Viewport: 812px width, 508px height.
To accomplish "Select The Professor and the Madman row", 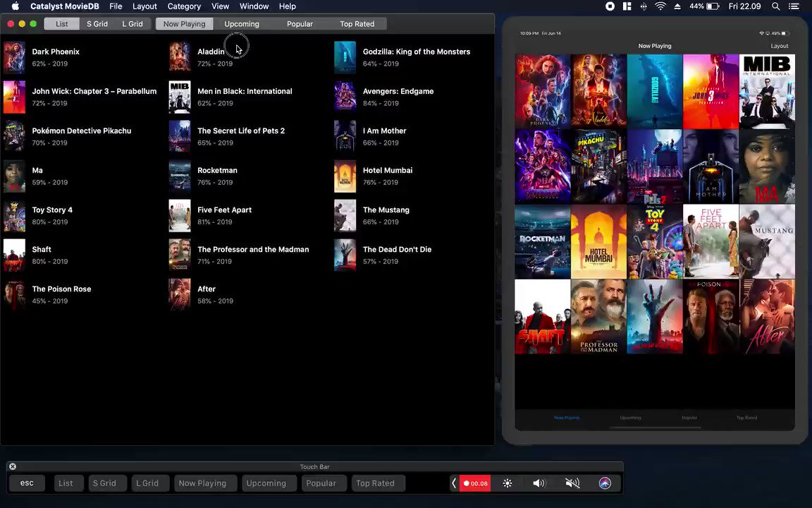I will (249, 255).
